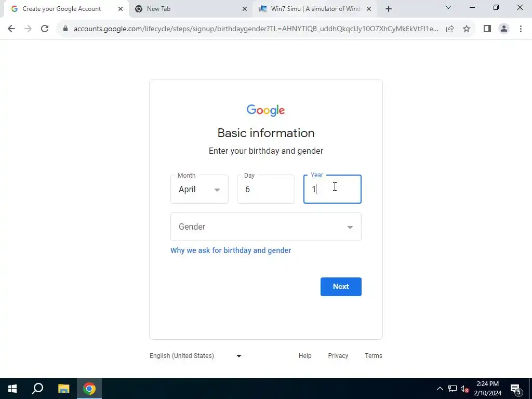Show hidden system tray icons
Viewport: 532px width, 399px height.
[440, 389]
